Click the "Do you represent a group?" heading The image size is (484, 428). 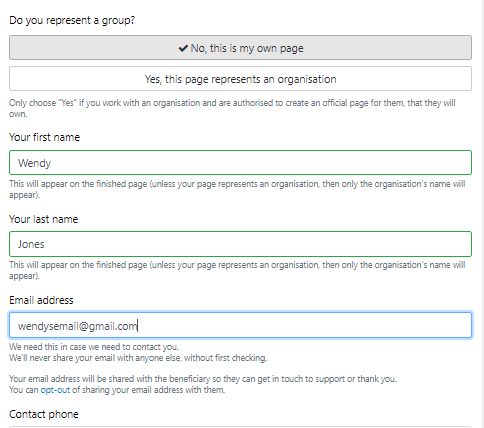click(x=72, y=20)
